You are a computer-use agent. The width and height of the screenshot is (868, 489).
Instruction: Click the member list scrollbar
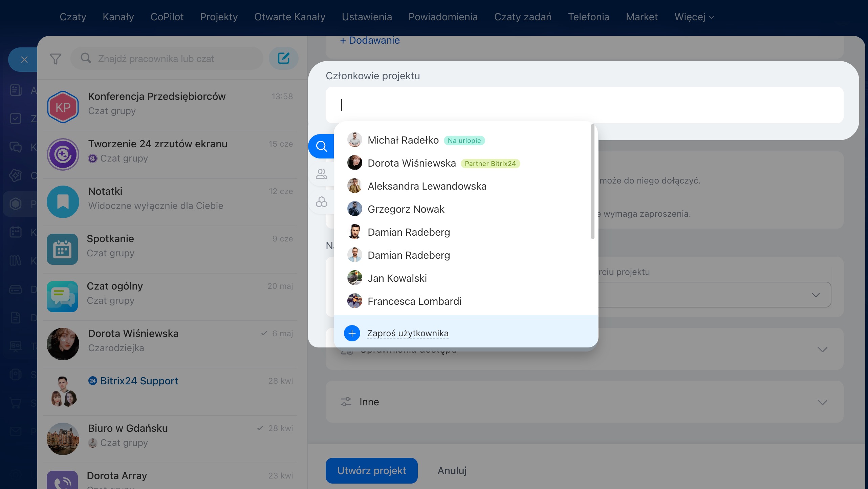click(592, 182)
